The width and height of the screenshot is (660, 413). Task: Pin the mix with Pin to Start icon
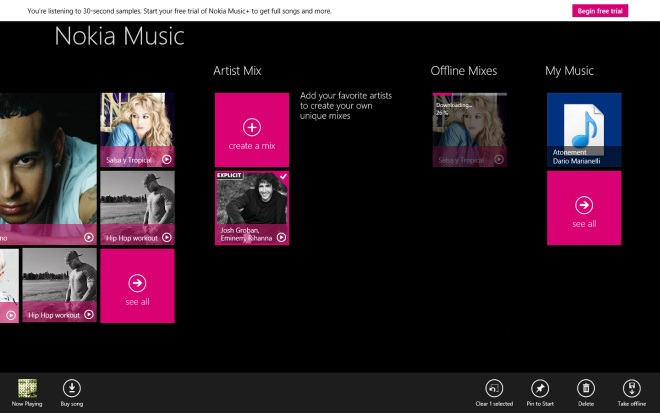tap(540, 388)
